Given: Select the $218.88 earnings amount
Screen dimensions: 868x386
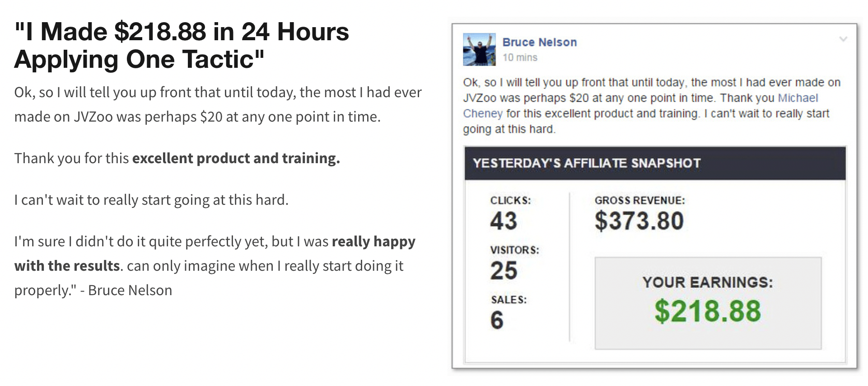Looking at the screenshot, I should tap(708, 311).
